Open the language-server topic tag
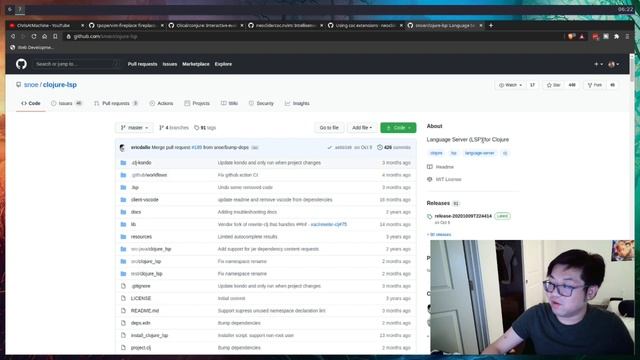Viewport: 640px width, 360px height. click(480, 153)
